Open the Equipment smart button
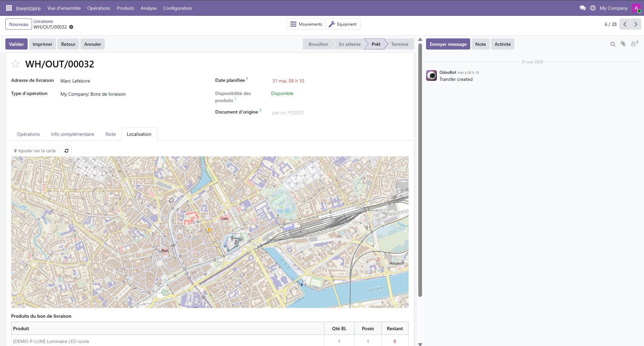This screenshot has height=346, width=644. coord(343,24)
